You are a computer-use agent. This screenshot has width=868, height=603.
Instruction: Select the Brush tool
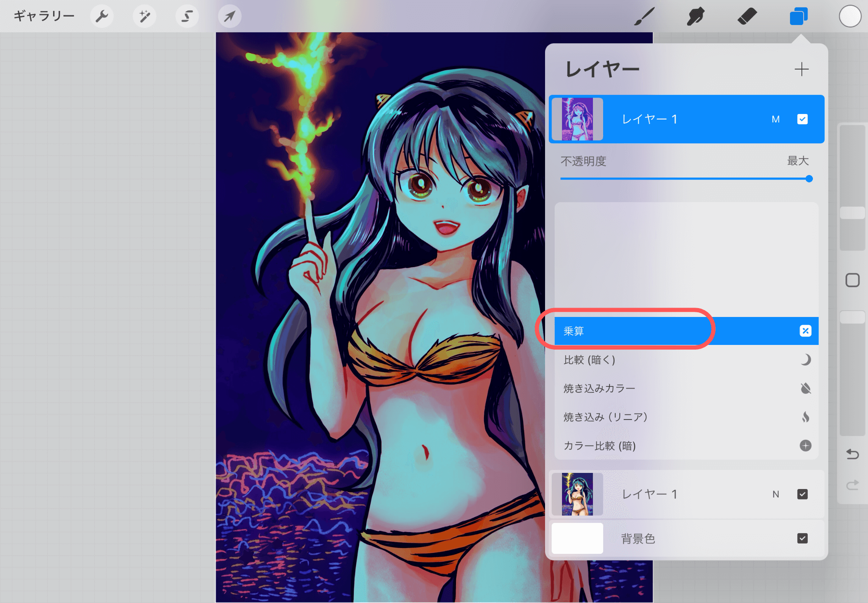tap(644, 17)
